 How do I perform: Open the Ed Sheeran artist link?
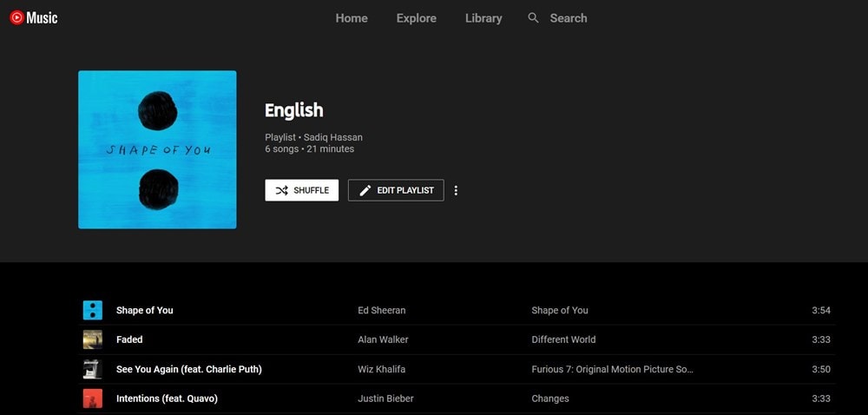pos(381,311)
